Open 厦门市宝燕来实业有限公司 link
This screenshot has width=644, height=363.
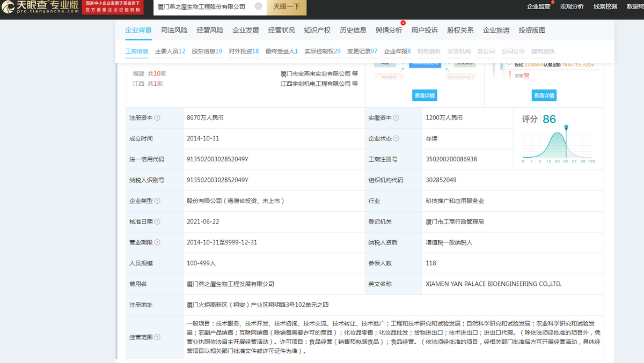tap(316, 73)
